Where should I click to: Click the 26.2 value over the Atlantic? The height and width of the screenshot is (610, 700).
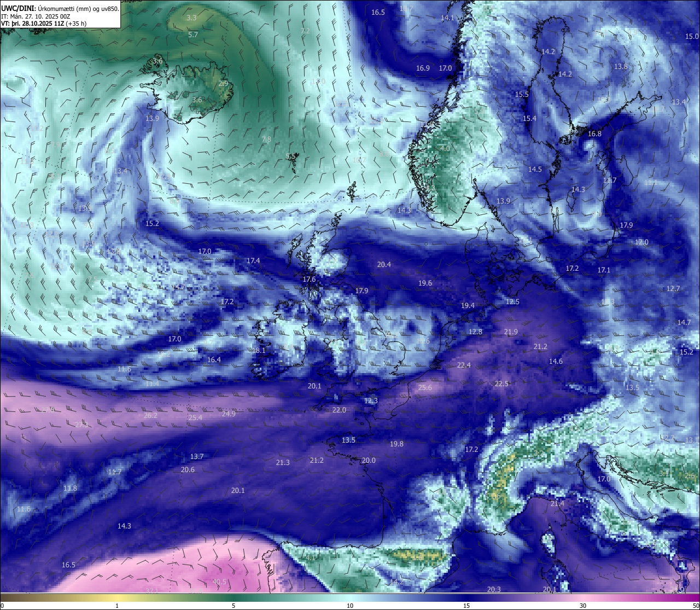(x=150, y=416)
